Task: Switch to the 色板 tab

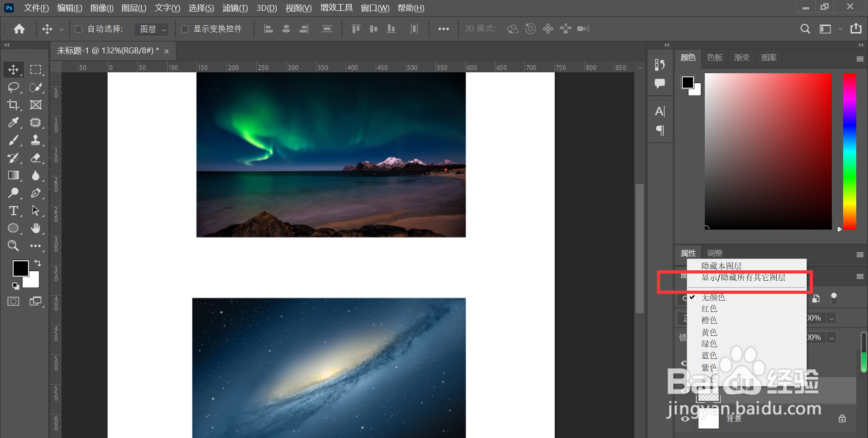Action: click(715, 57)
